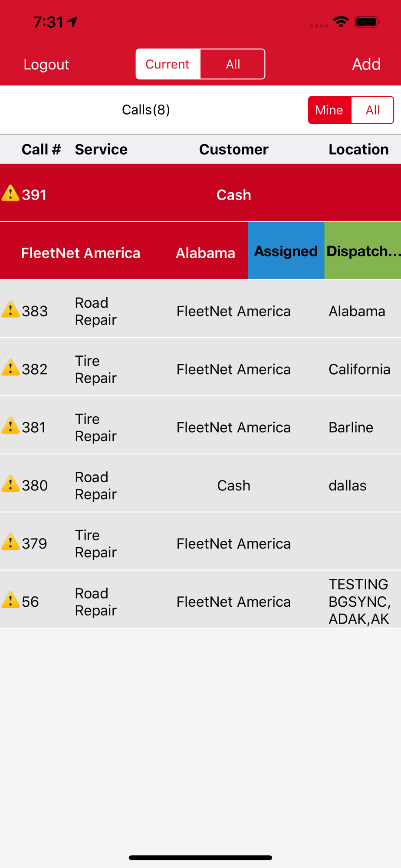Tap the warning icon beside call 382
The image size is (401, 868).
coord(10,368)
